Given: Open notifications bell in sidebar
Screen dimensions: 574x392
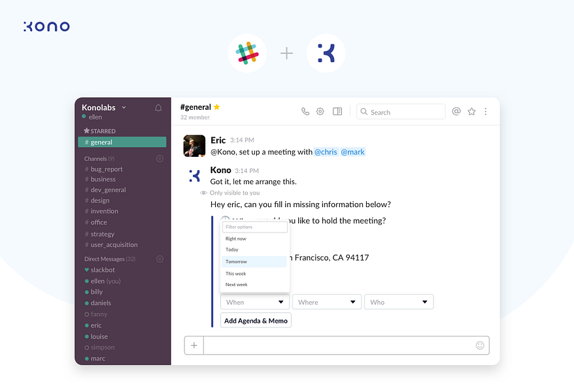Looking at the screenshot, I should 158,108.
